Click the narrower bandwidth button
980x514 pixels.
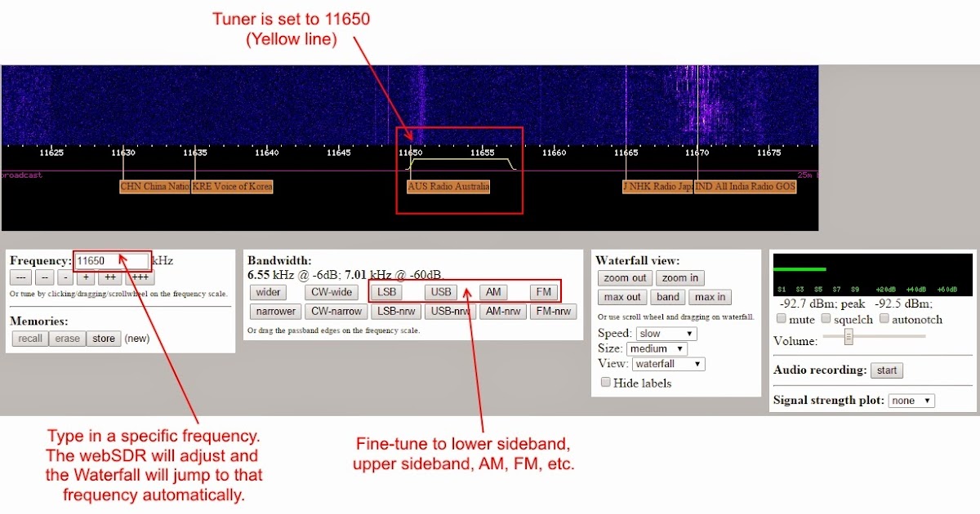coord(275,311)
